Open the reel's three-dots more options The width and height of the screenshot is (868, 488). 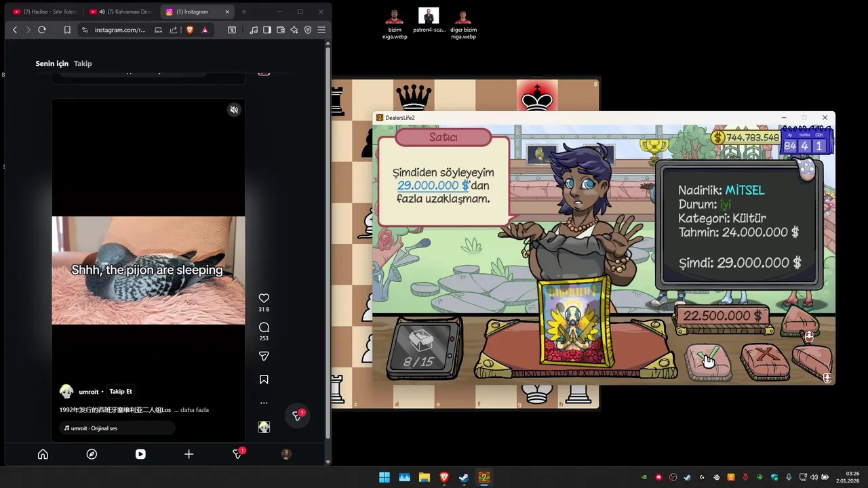(264, 403)
